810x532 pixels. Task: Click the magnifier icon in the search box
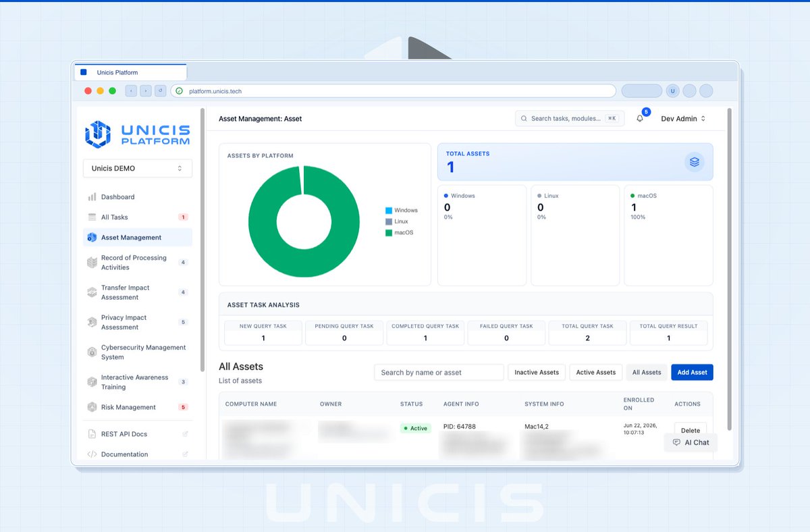(x=524, y=119)
